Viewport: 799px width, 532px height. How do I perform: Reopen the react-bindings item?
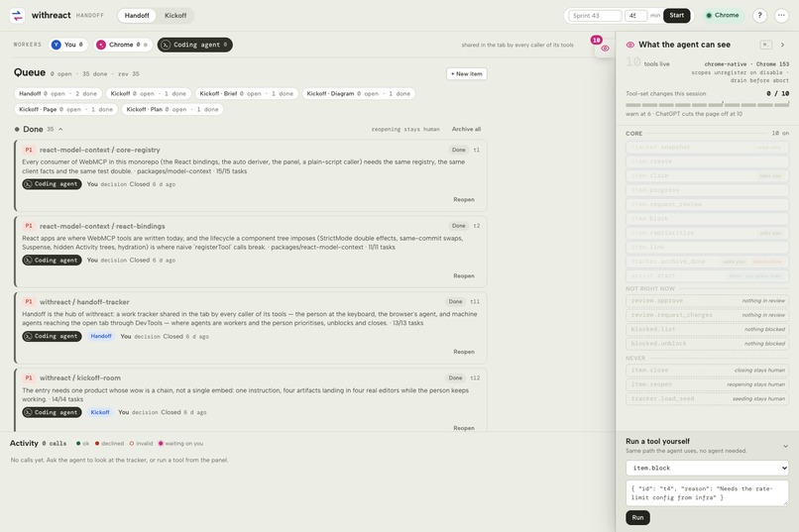pyautogui.click(x=464, y=276)
